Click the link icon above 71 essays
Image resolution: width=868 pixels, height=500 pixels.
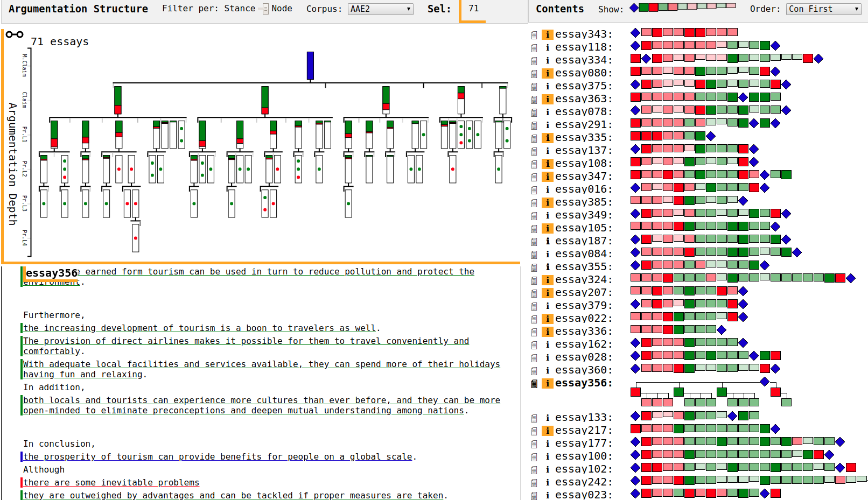tap(15, 34)
